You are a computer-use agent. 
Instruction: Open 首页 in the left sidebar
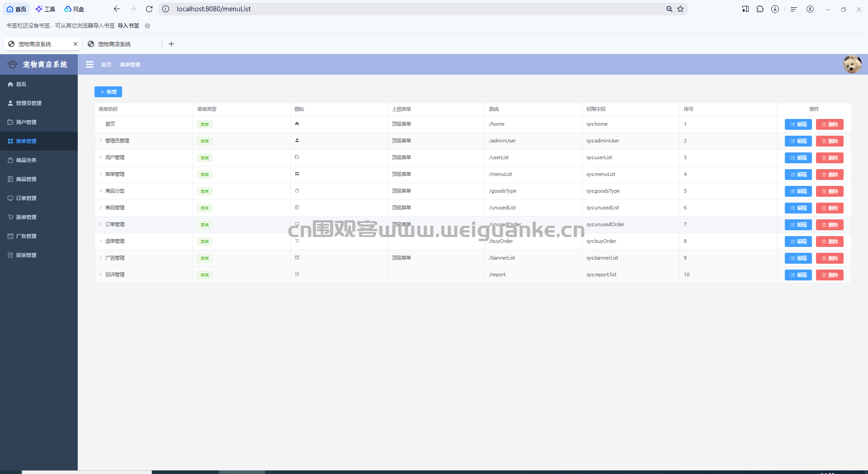[39, 84]
